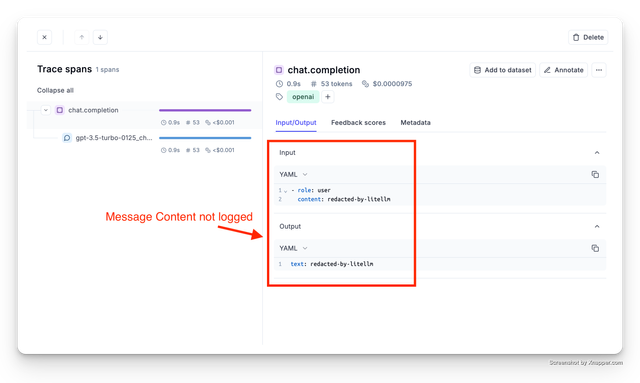Add a new tag with plus icon

(328, 97)
